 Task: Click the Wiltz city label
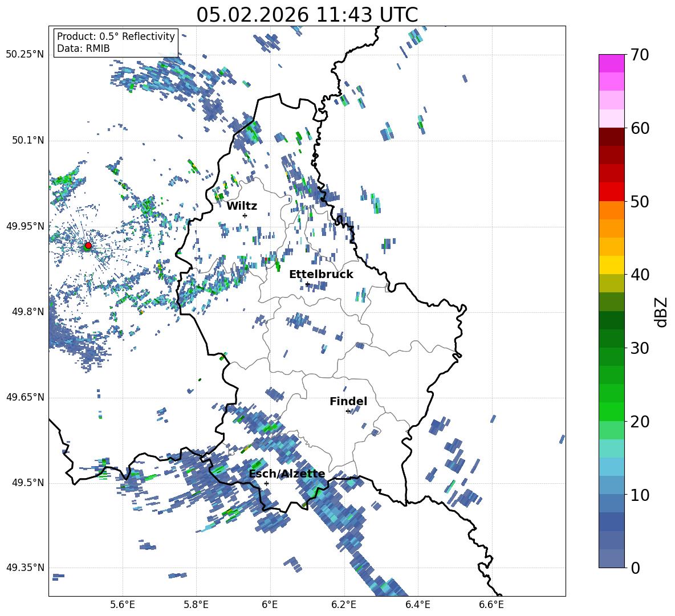coord(242,206)
